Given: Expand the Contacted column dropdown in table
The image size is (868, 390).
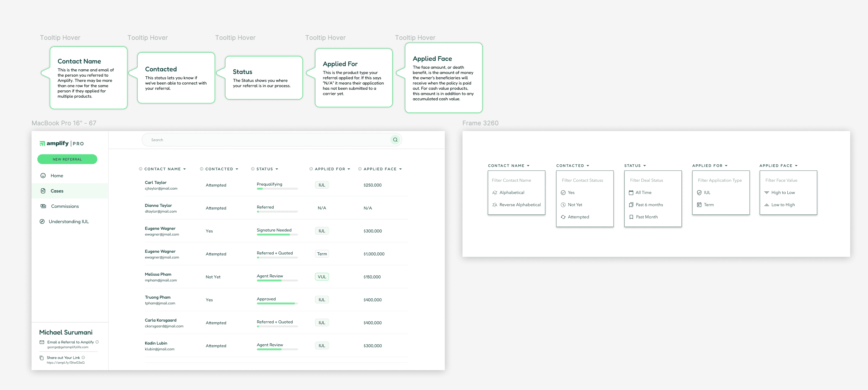Looking at the screenshot, I should click(x=237, y=169).
